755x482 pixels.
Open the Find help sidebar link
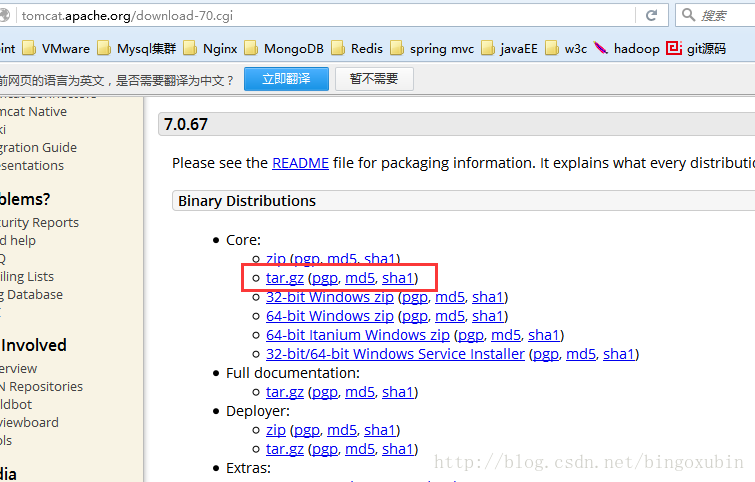18,240
